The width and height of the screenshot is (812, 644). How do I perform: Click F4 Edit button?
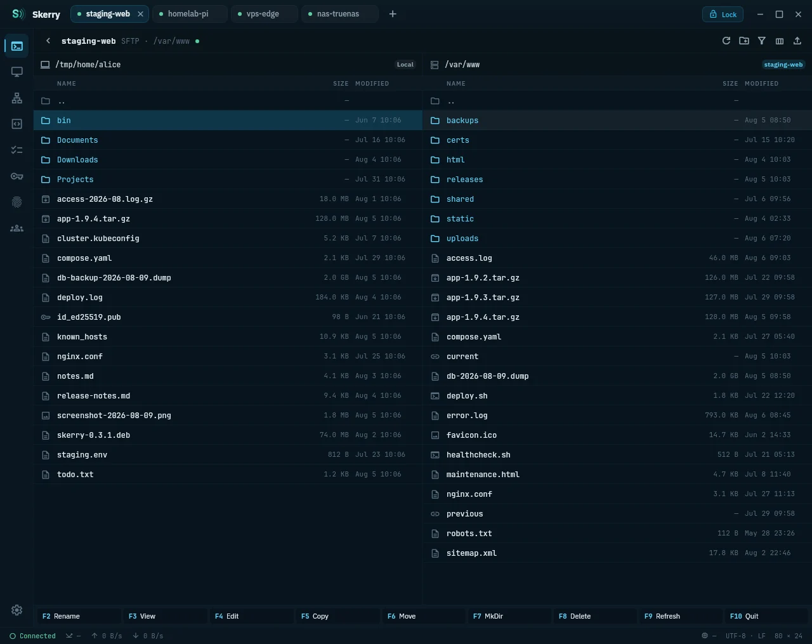click(x=252, y=616)
